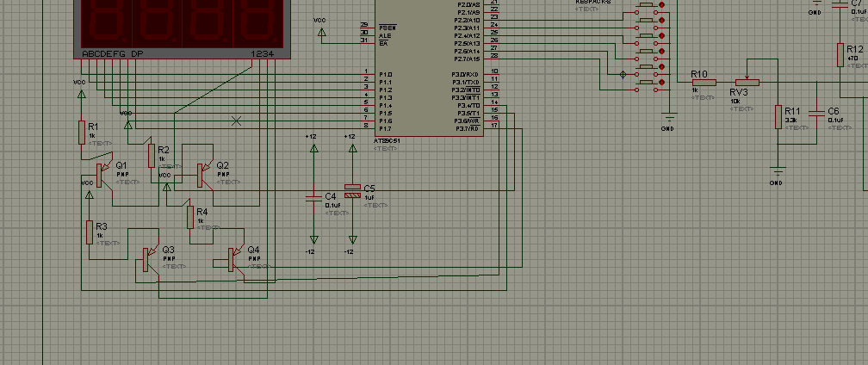The image size is (868, 365).
Task: Click the 'ALE' pin label
Action: 385,35
